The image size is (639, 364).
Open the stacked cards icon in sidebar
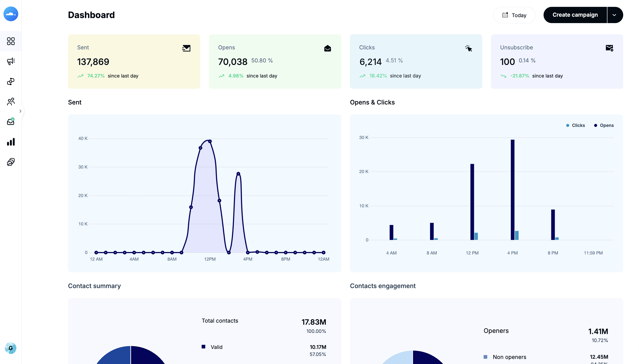(11, 162)
